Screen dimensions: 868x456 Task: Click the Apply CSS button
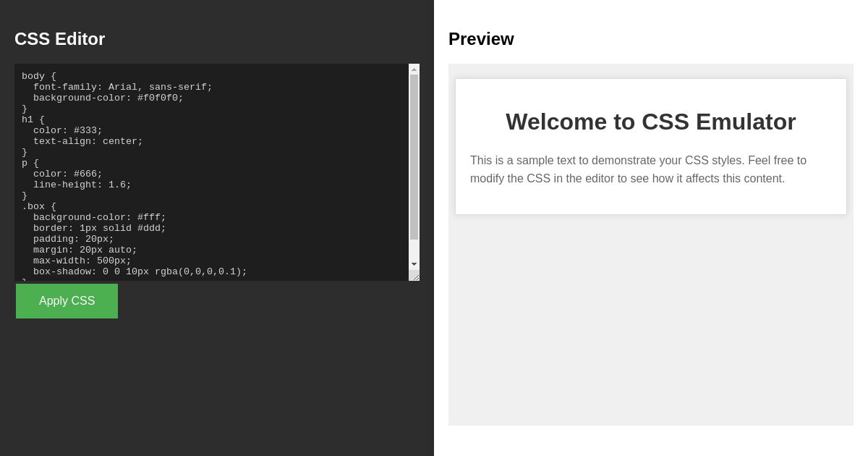(67, 300)
